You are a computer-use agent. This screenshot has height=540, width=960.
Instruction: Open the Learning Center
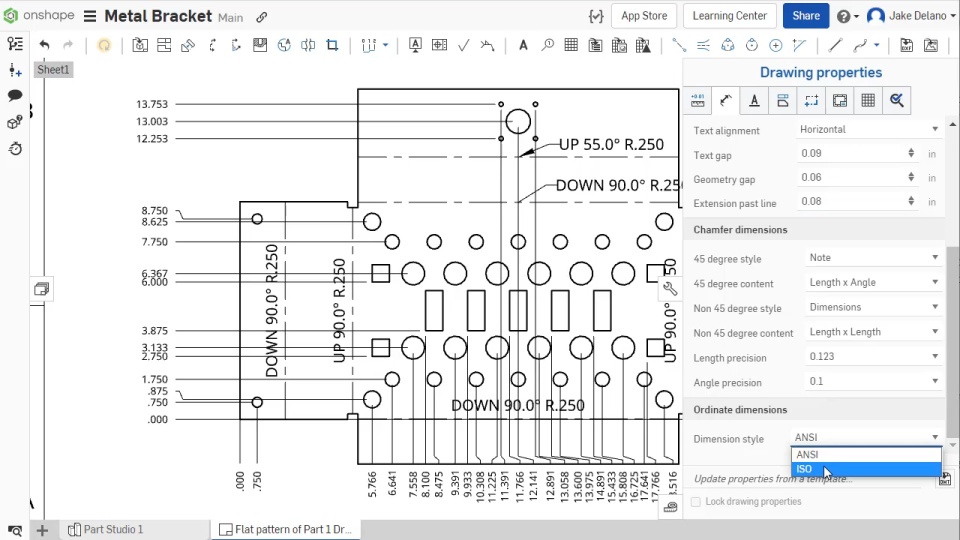(x=729, y=16)
